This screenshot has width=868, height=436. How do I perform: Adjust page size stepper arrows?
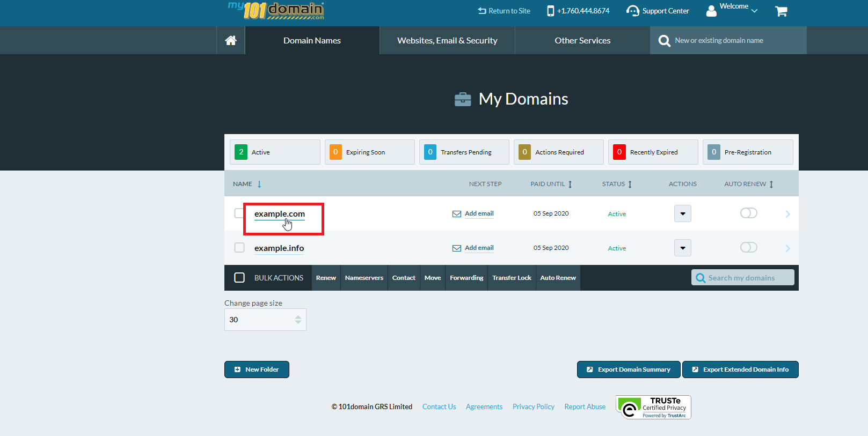pos(298,320)
